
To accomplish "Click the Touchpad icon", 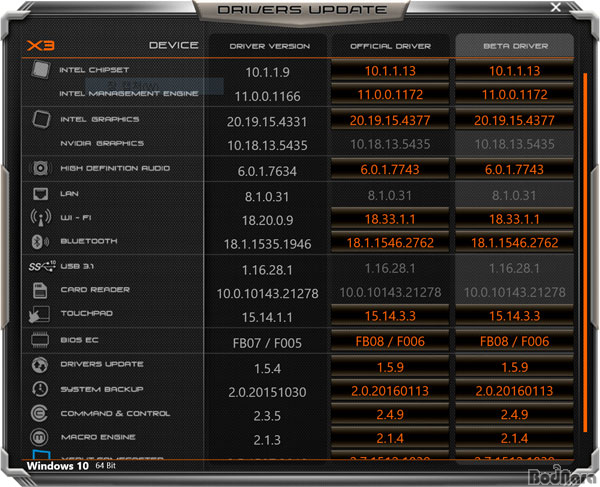I will click(39, 314).
